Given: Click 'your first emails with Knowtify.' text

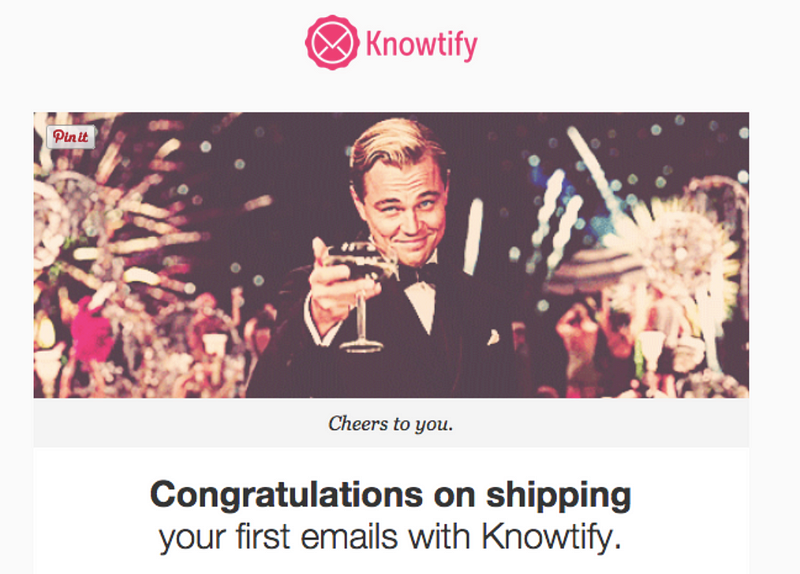Looking at the screenshot, I should [x=391, y=537].
